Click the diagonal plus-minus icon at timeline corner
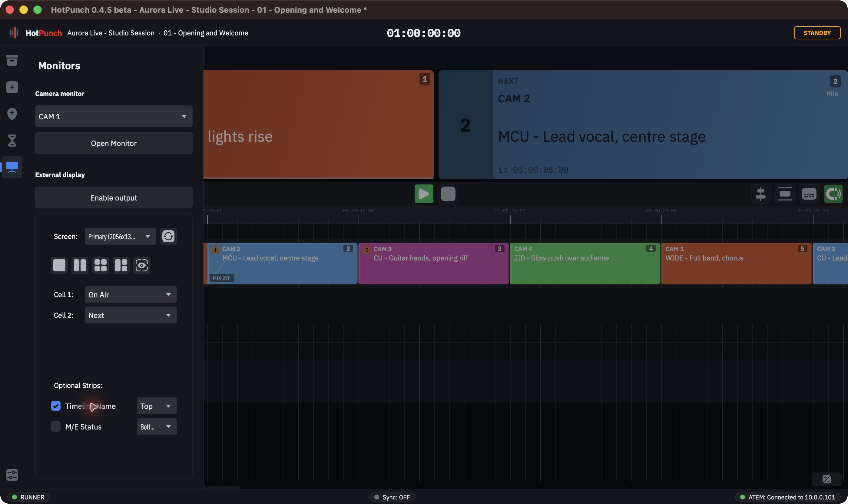This screenshot has height=504, width=848. pos(826,479)
